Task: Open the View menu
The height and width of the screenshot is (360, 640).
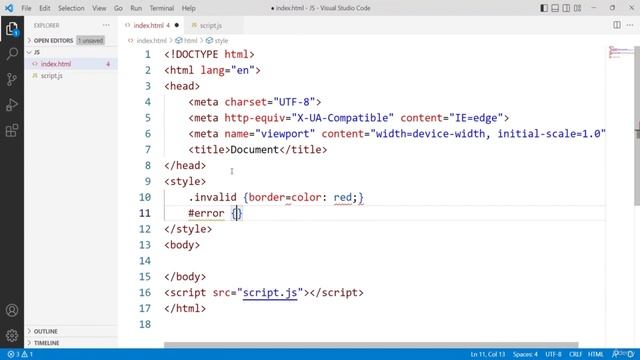Action: coord(99,8)
